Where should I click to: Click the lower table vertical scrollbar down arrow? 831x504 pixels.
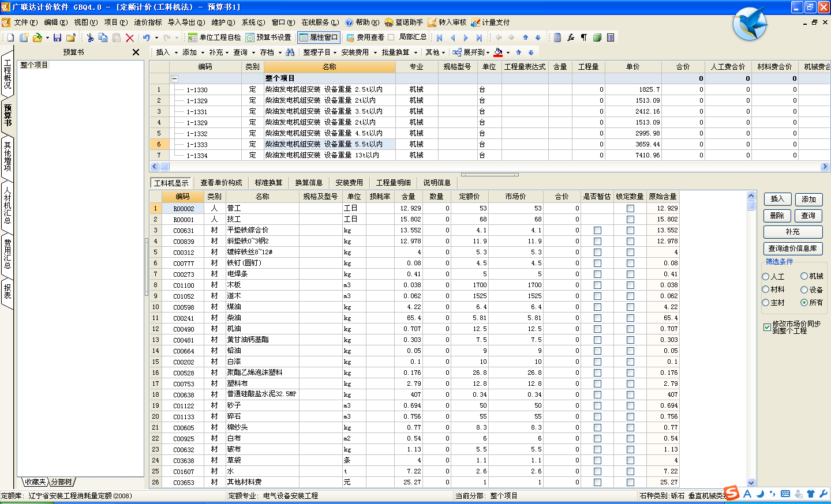(751, 483)
